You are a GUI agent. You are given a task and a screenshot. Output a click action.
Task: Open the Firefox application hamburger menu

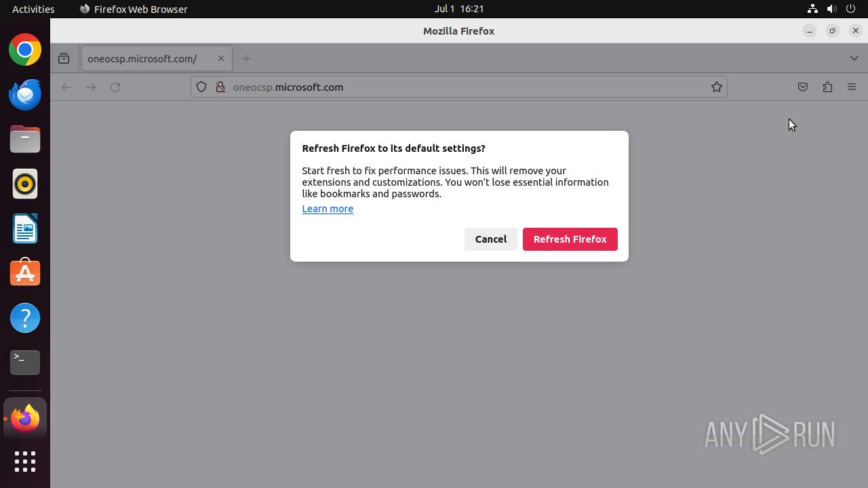coord(852,87)
